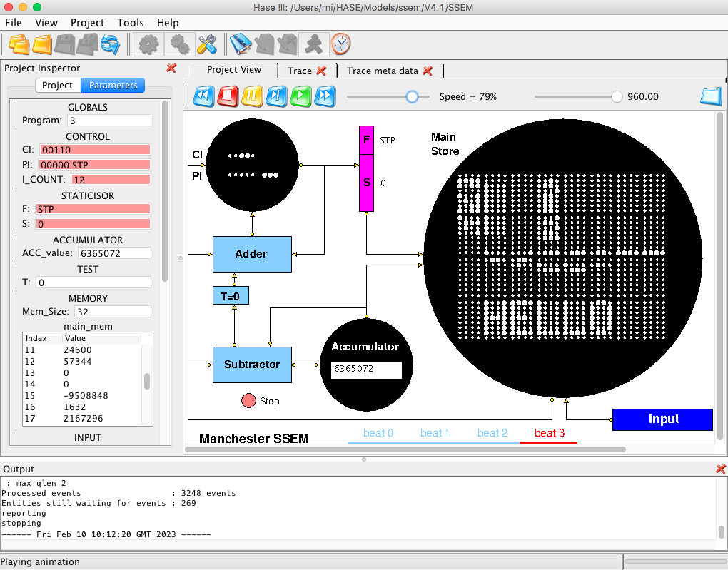Click the open project folders icon

pyautogui.click(x=19, y=44)
